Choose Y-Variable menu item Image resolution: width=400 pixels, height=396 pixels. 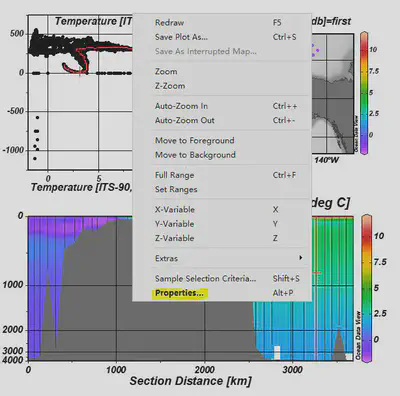point(222,224)
